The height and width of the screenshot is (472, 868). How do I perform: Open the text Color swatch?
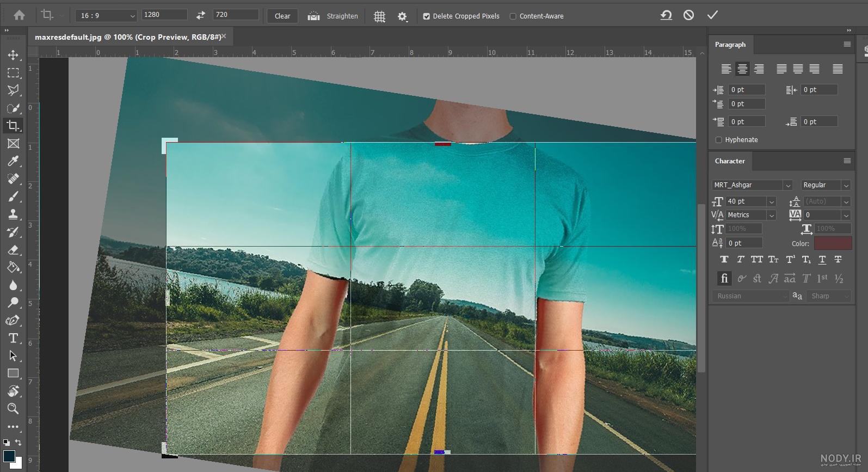(833, 243)
